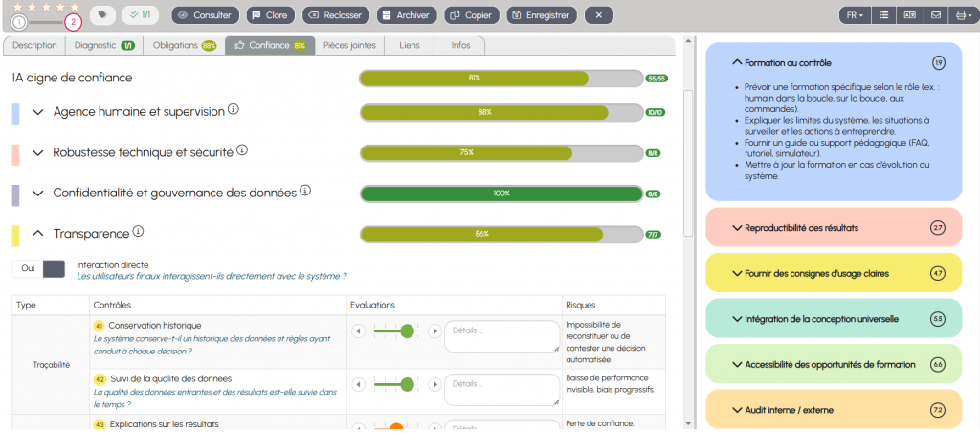The width and height of the screenshot is (980, 433).
Task: Open info icon for Agence humaine et supervision
Action: click(x=234, y=109)
